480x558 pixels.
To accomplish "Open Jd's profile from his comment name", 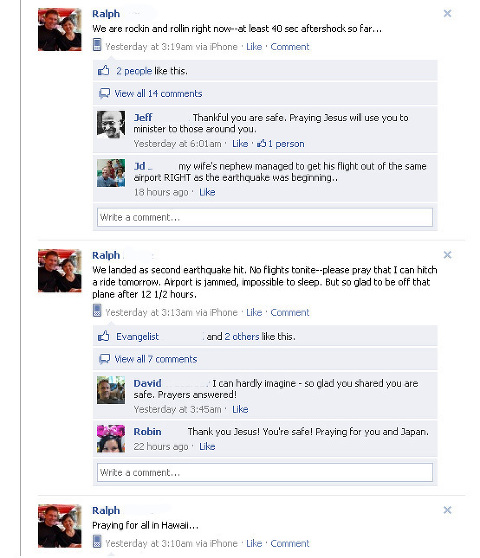I will pos(139,166).
